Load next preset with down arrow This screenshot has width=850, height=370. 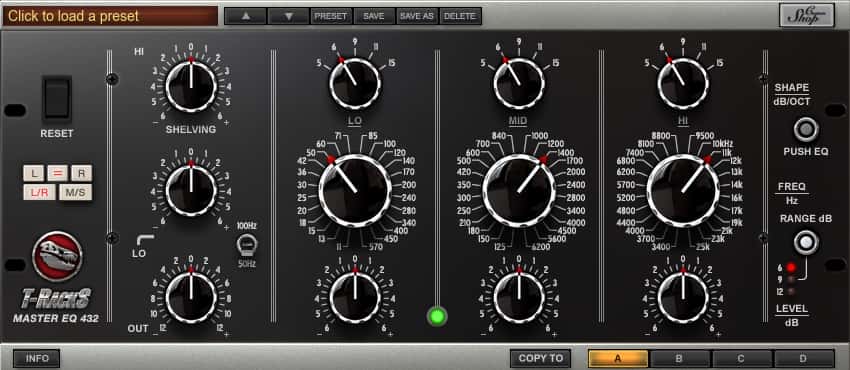tap(288, 16)
